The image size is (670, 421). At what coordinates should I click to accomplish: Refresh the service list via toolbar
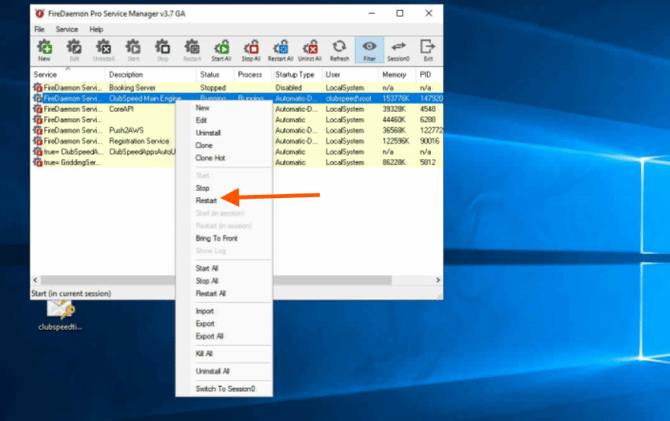point(339,50)
